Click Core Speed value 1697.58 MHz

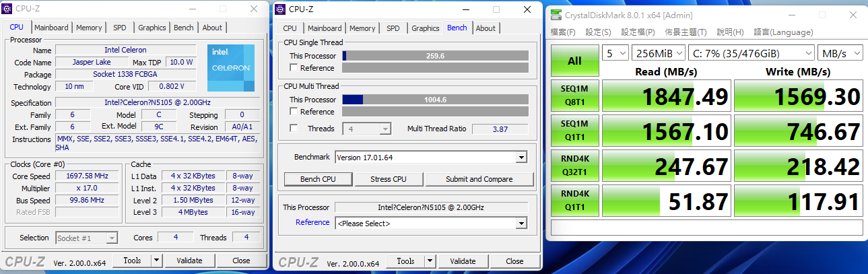(87, 176)
